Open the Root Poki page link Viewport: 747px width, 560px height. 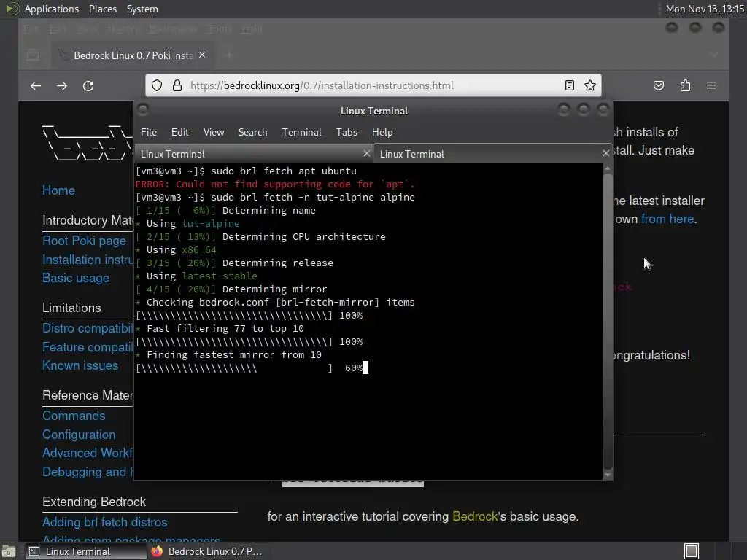tap(85, 241)
